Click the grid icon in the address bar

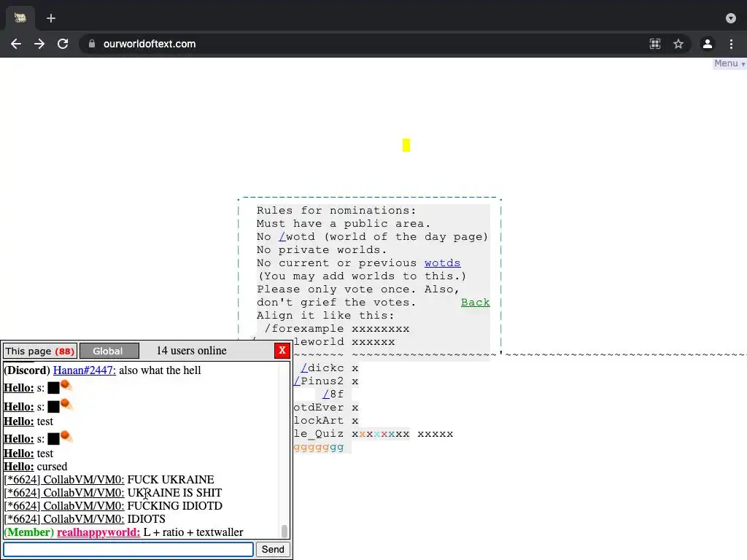(x=655, y=44)
